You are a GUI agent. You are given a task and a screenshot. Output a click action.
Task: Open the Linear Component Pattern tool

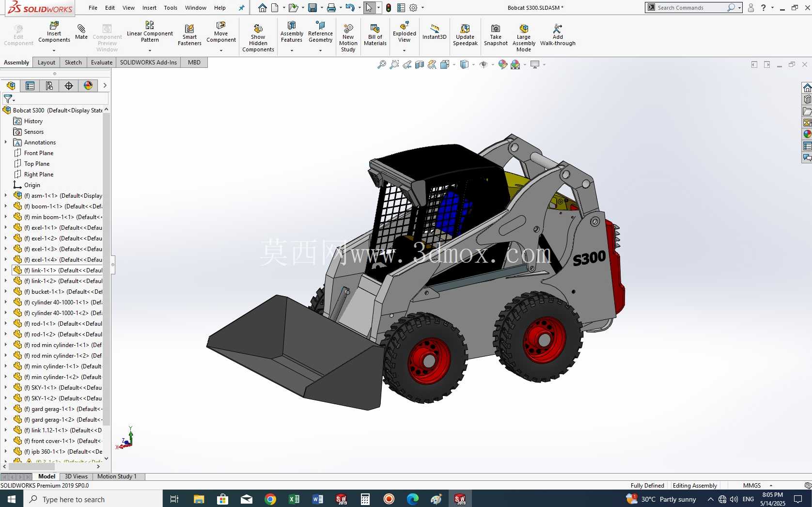click(x=150, y=32)
